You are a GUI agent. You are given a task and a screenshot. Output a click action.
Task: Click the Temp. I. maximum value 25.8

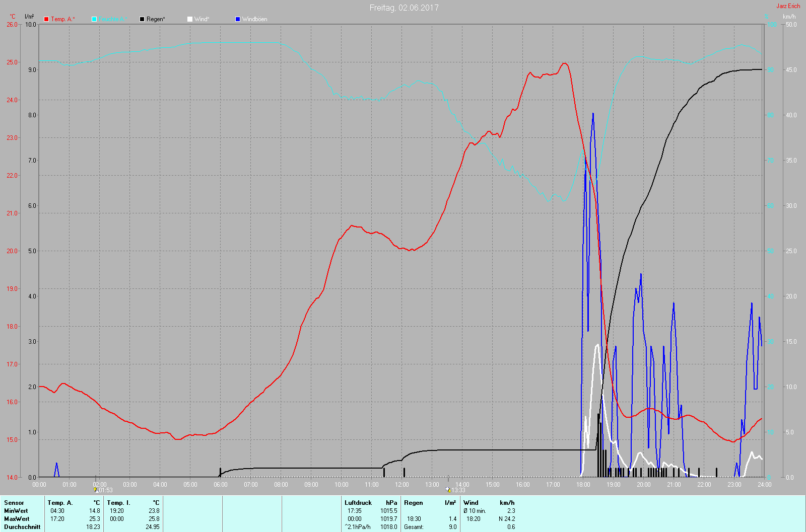[x=154, y=519]
